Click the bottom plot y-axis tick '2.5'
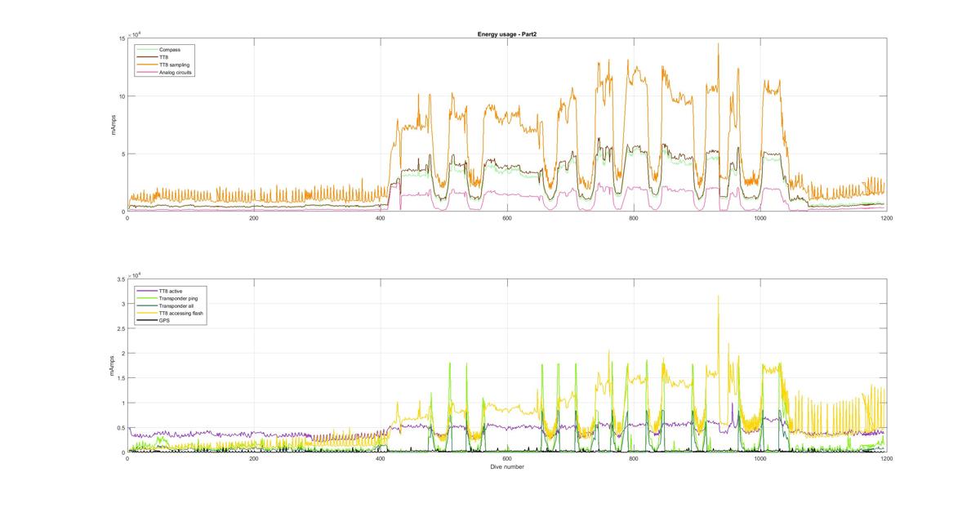Screen dimensions: 980x508 pos(121,329)
